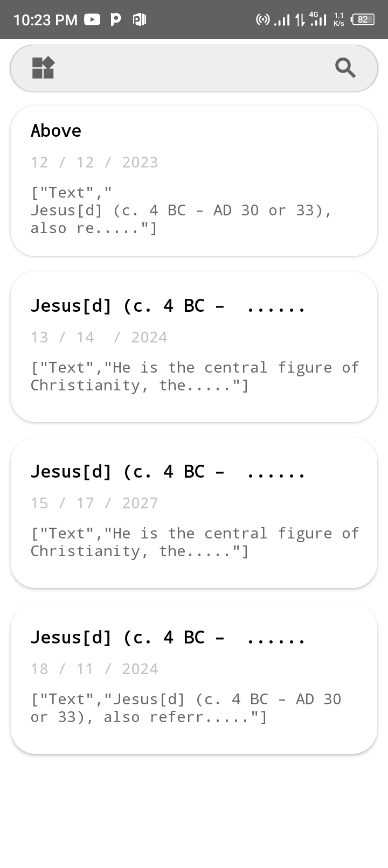
Task: Tap the YouTube icon in status bar
Action: tap(92, 20)
